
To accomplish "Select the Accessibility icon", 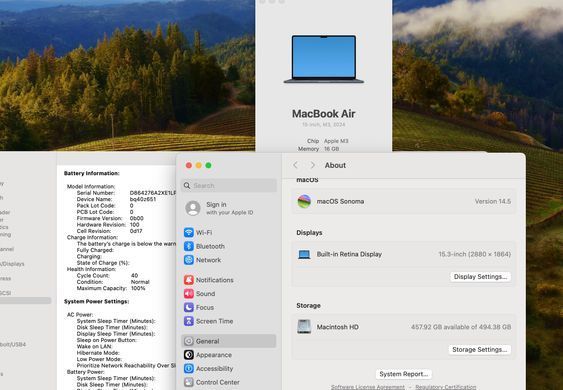I will [x=189, y=368].
